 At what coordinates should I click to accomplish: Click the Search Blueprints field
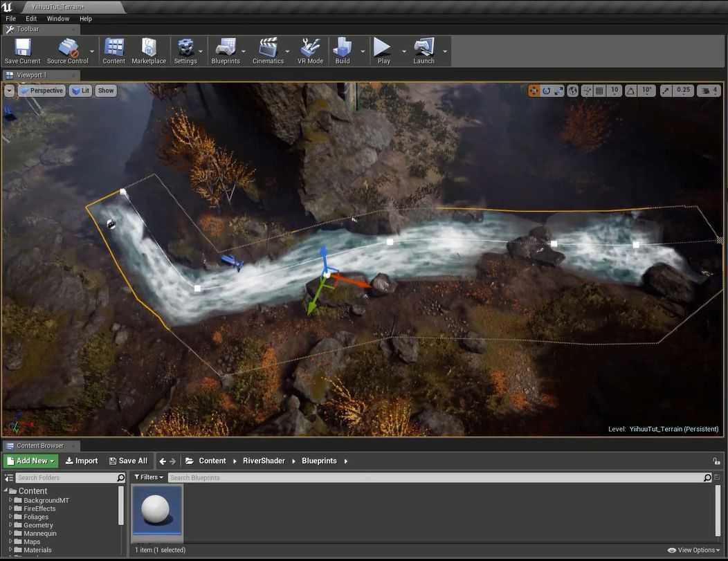click(439, 477)
